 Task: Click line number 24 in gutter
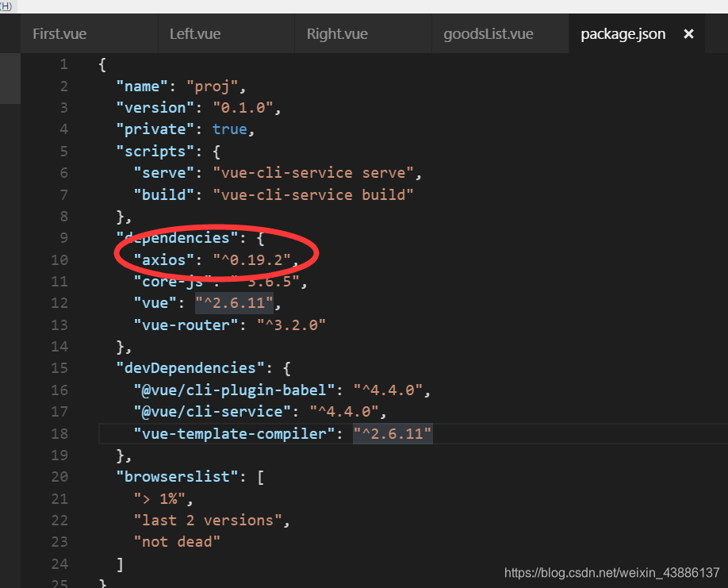click(x=59, y=563)
